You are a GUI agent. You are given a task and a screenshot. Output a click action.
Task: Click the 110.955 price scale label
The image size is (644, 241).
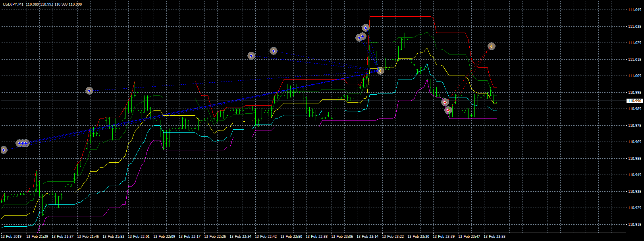(x=634, y=159)
